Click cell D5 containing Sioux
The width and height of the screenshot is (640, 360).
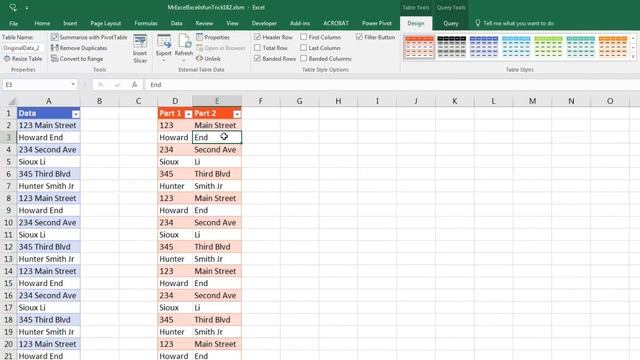tap(175, 162)
